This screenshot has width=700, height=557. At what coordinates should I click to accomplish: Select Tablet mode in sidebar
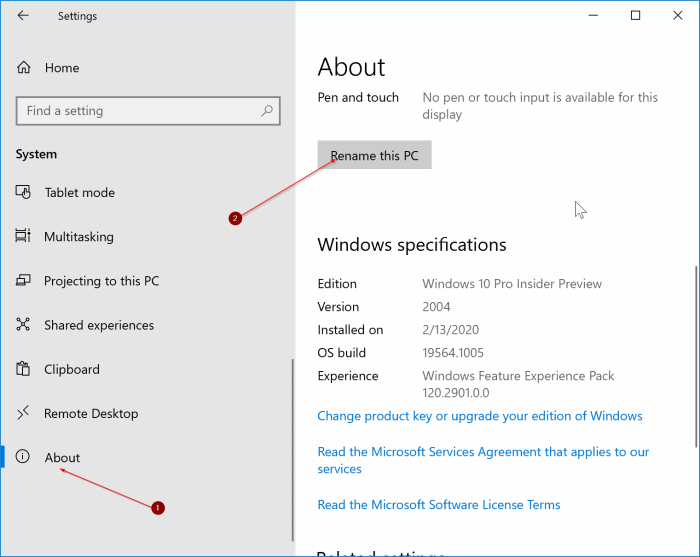tap(79, 192)
